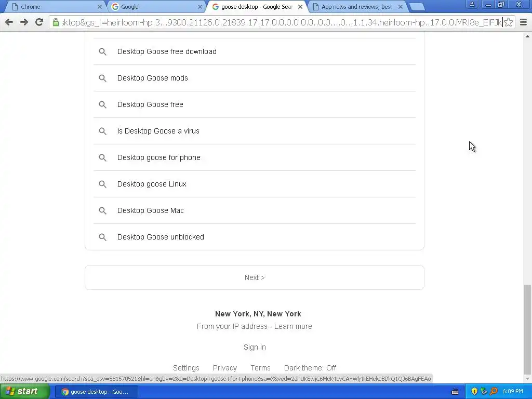This screenshot has height=399, width=532.
Task: Close the App news and reviews tab
Action: coord(401,7)
